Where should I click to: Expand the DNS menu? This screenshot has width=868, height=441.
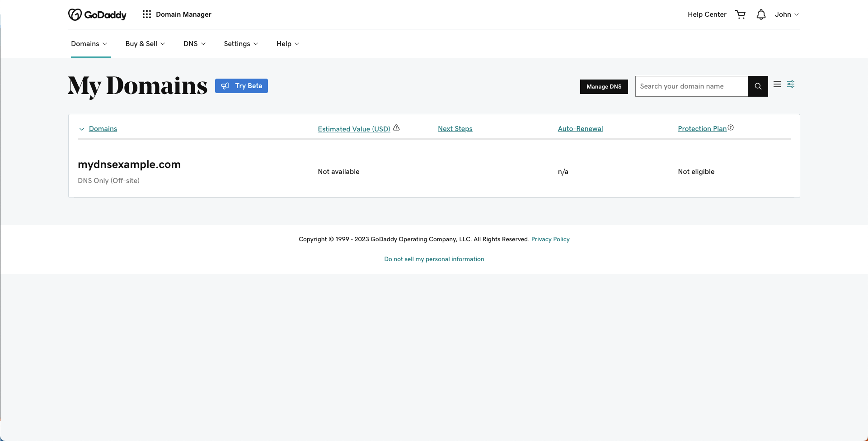(x=194, y=44)
